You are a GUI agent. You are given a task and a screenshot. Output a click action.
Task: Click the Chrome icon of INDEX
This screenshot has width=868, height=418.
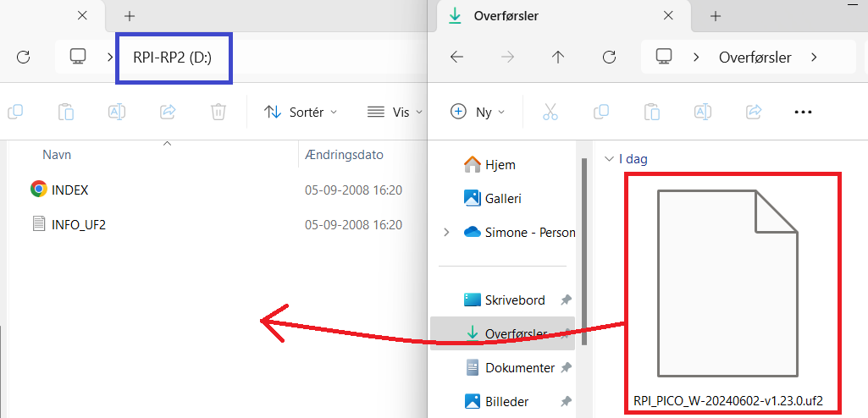[39, 190]
